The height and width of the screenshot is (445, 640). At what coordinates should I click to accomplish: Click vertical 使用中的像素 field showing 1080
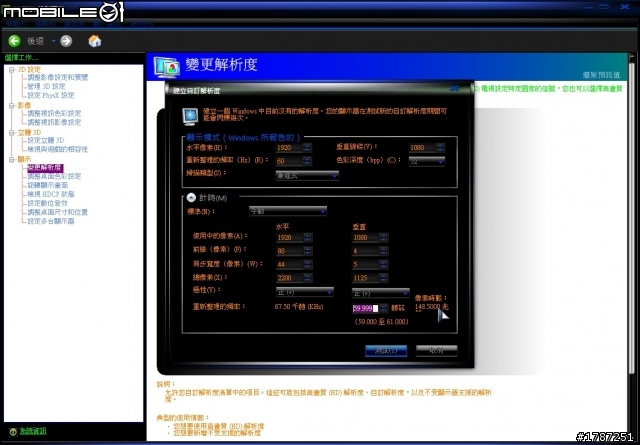click(365, 237)
